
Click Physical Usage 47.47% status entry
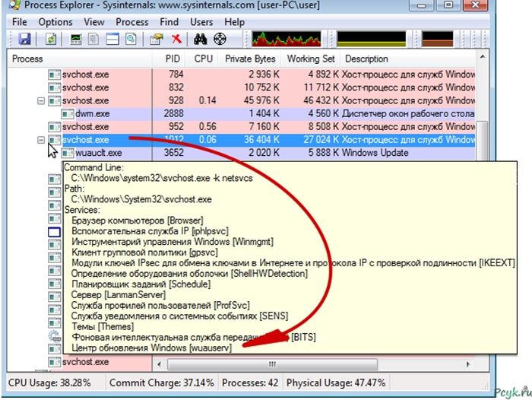336,383
